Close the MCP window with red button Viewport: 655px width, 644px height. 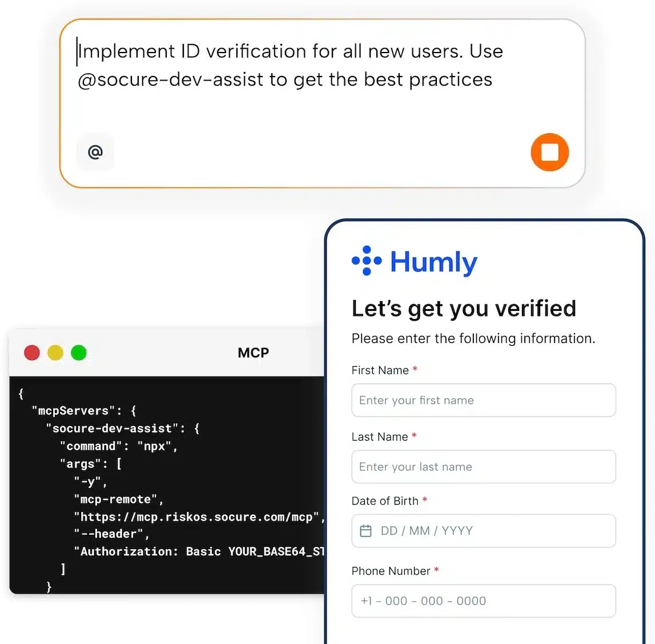point(32,353)
